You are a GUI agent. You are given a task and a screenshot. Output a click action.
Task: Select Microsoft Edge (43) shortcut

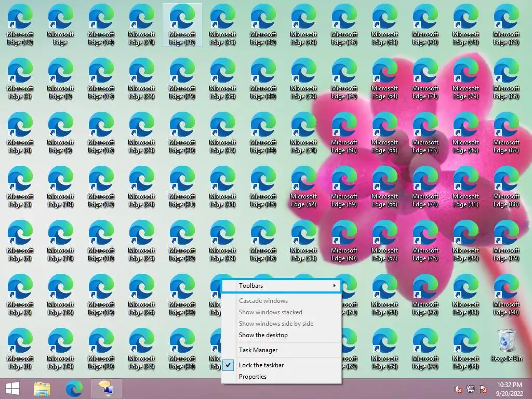tap(263, 78)
